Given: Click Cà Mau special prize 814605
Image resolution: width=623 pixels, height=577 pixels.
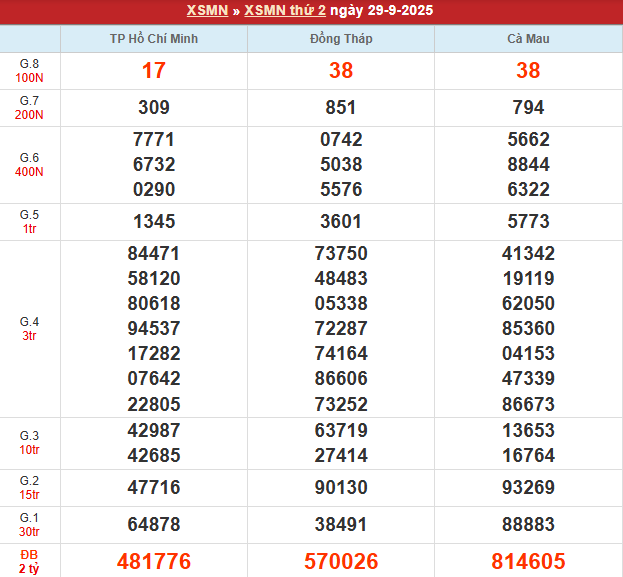Looking at the screenshot, I should pos(528,562).
